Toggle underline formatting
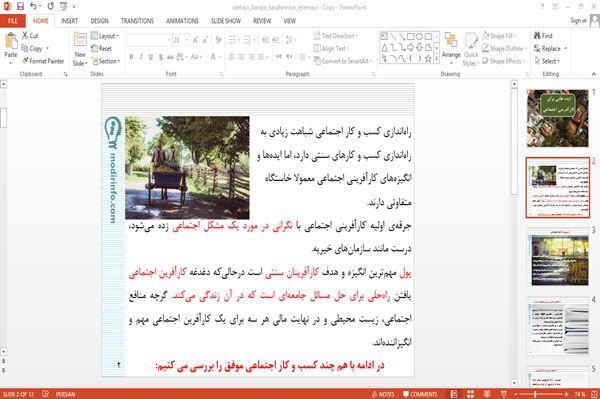600x399 pixels. pyautogui.click(x=151, y=57)
